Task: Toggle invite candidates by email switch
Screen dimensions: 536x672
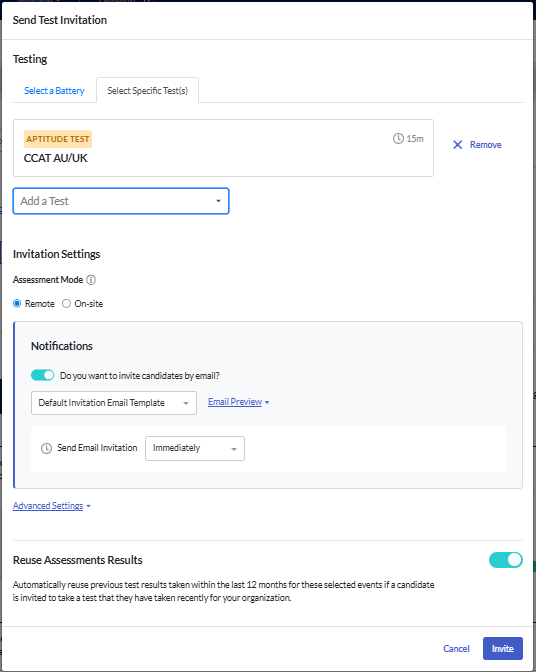Action: click(42, 375)
